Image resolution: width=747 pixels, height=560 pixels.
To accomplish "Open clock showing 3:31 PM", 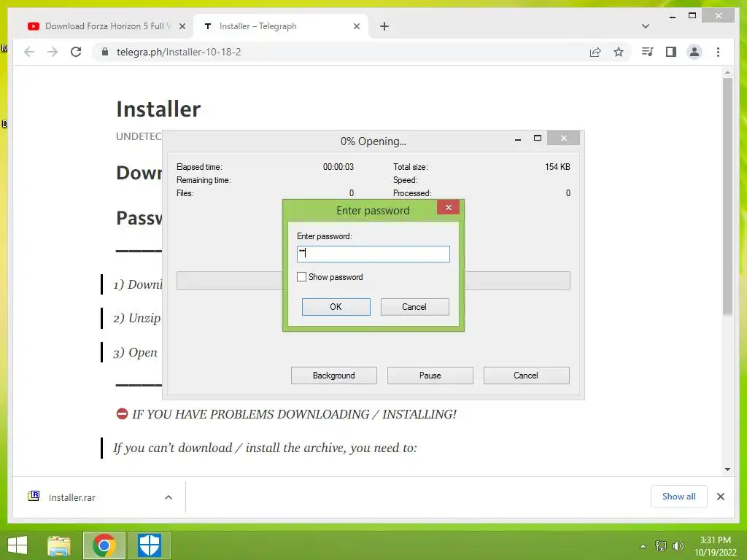I will click(x=715, y=546).
